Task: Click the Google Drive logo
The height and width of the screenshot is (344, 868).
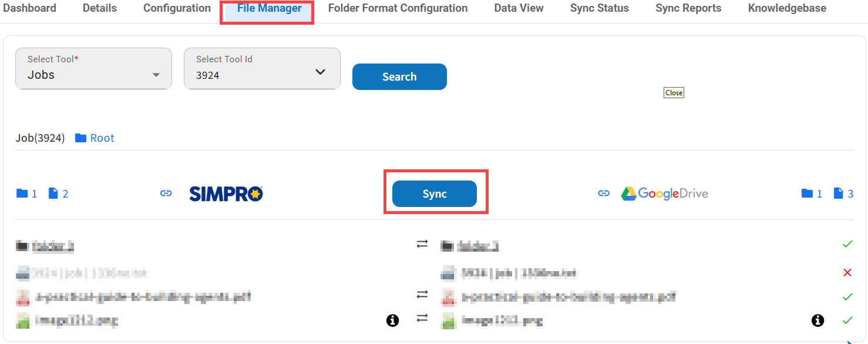Action: 664,193
